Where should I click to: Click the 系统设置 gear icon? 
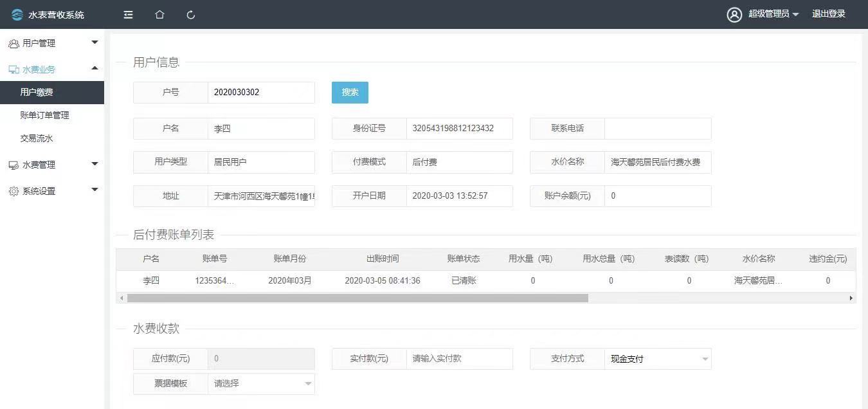(x=14, y=190)
